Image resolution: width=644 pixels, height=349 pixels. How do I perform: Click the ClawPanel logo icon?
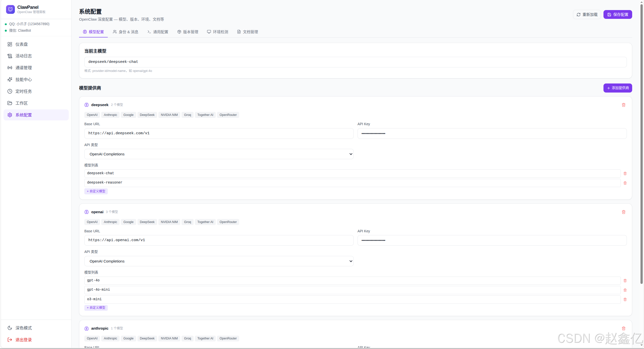tap(10, 9)
